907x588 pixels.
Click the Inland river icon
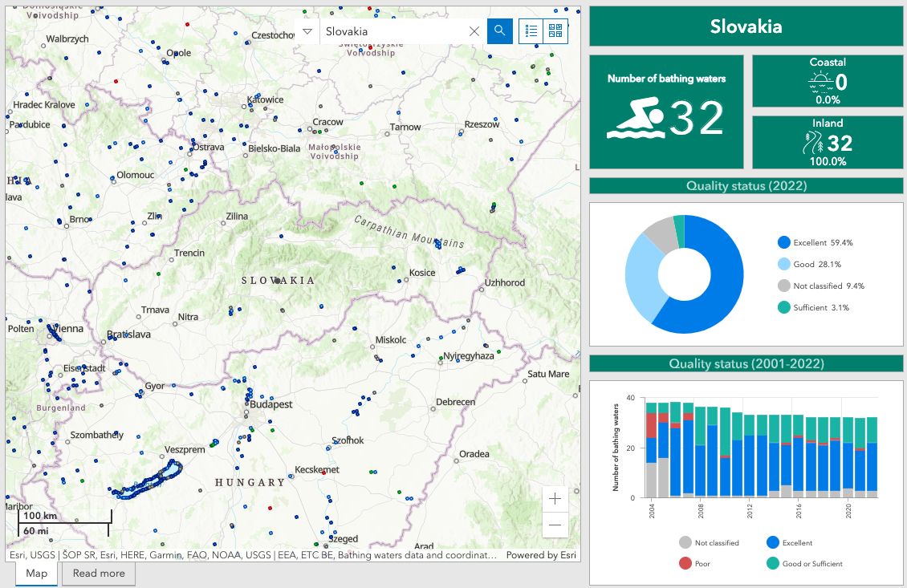[814, 144]
